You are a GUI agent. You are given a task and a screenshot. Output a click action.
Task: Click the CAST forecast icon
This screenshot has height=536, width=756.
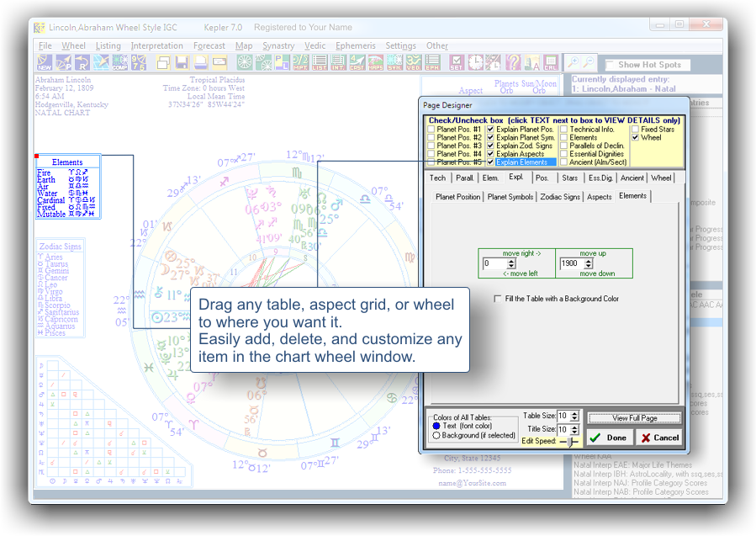coord(357,63)
